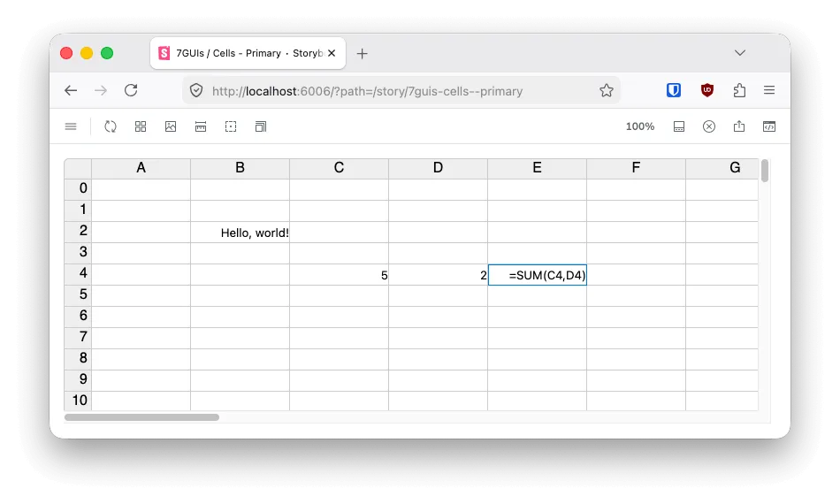Expand the list all tabs chevron

coord(740,53)
